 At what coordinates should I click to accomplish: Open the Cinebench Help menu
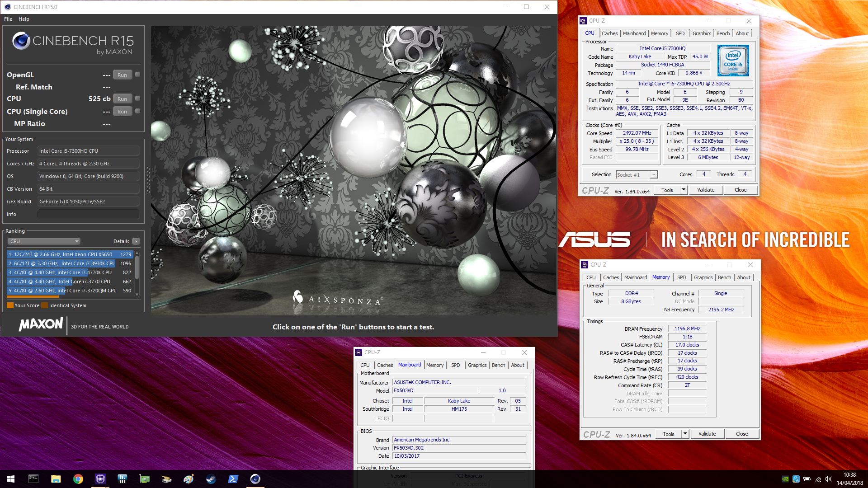[x=24, y=19]
